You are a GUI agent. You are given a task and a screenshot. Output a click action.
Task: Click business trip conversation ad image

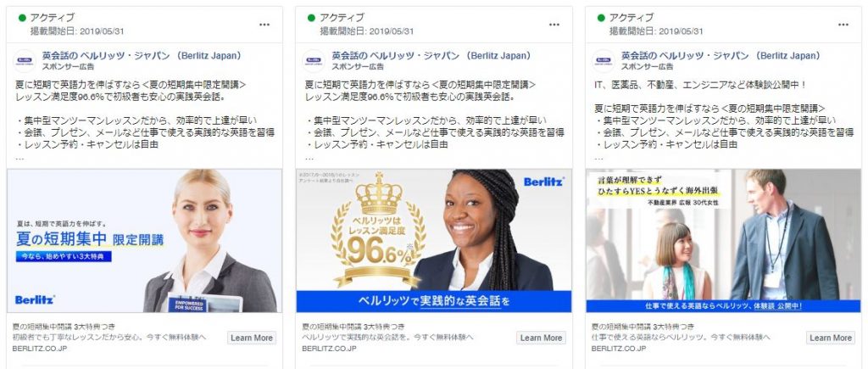[724, 240]
